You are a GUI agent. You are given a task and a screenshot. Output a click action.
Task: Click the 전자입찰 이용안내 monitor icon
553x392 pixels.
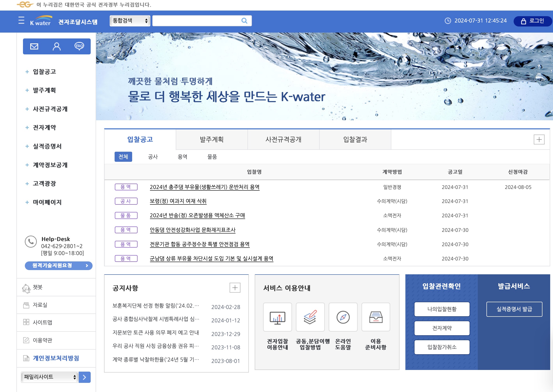coord(277,317)
